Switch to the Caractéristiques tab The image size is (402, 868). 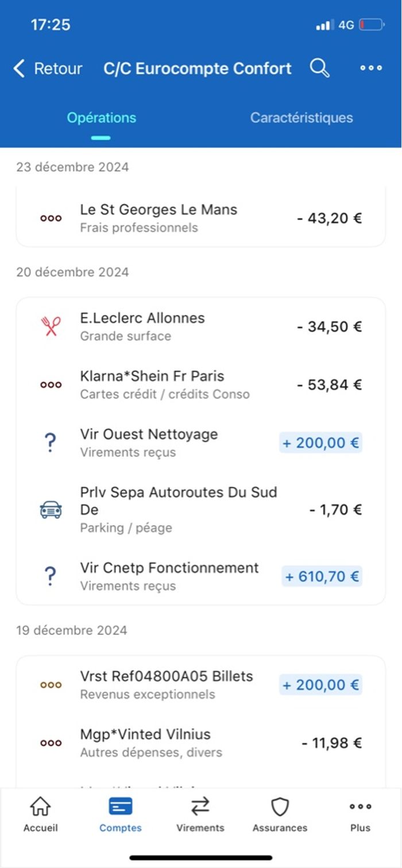pos(301,118)
